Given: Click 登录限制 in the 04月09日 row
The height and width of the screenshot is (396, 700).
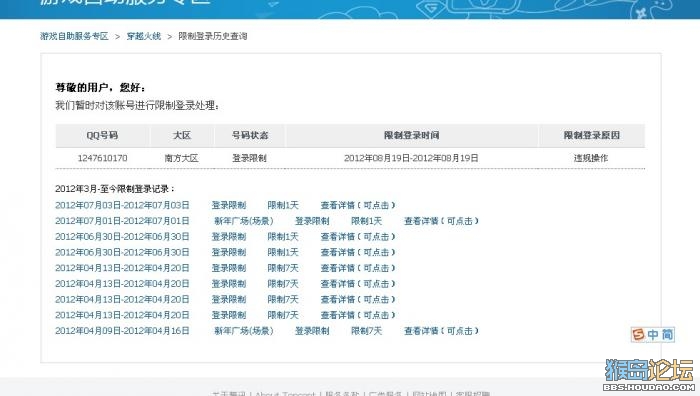Looking at the screenshot, I should (x=312, y=331).
